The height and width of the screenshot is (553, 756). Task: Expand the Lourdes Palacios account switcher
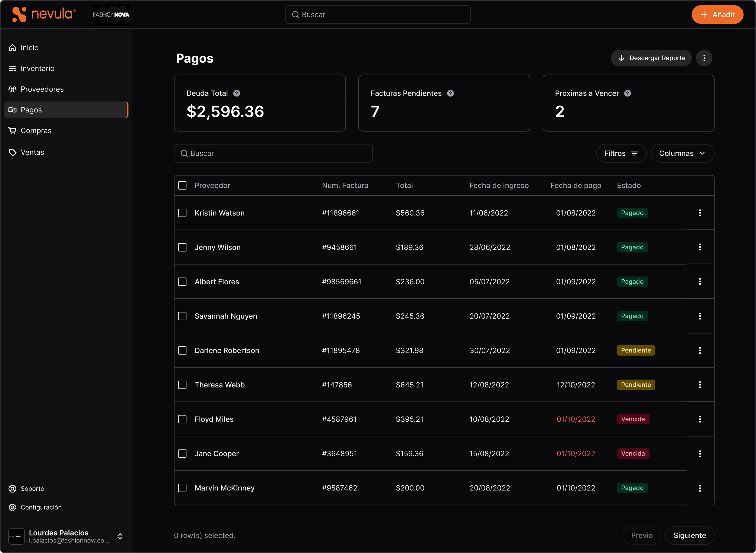pos(120,536)
